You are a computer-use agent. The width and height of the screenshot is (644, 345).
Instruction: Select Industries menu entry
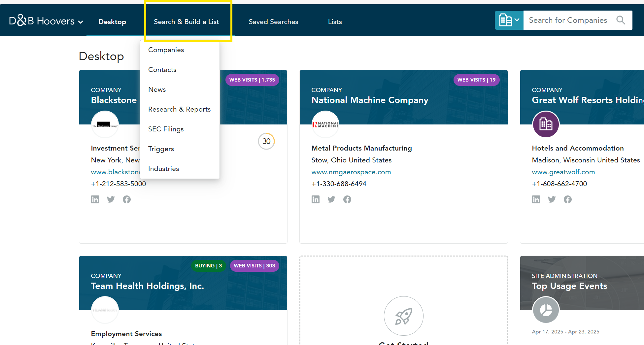click(180, 169)
